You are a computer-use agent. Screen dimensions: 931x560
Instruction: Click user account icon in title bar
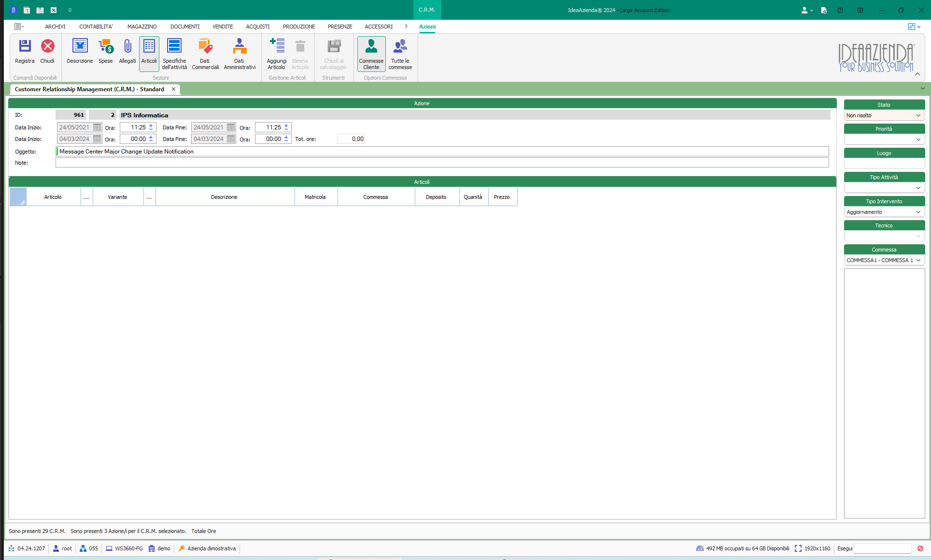(x=804, y=10)
